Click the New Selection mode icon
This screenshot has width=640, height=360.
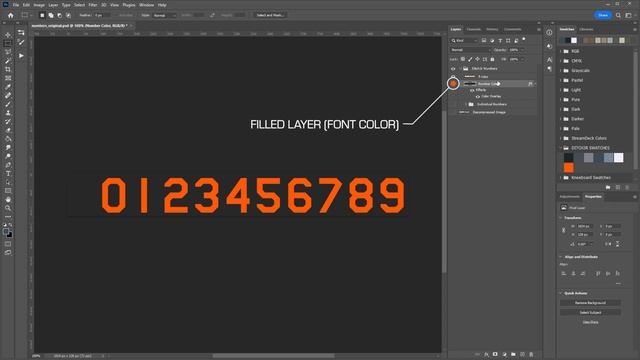point(42,15)
